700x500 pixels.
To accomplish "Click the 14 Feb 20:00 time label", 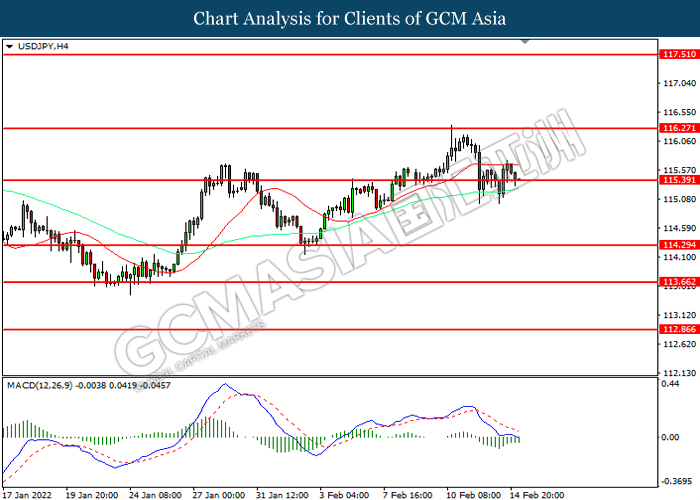I will [x=537, y=495].
